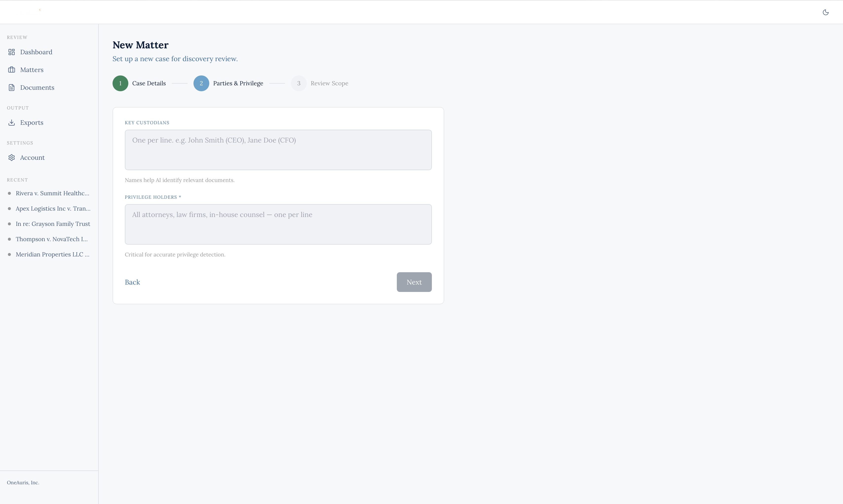Return to the Case Details step
The image size is (843, 504).
[149, 83]
